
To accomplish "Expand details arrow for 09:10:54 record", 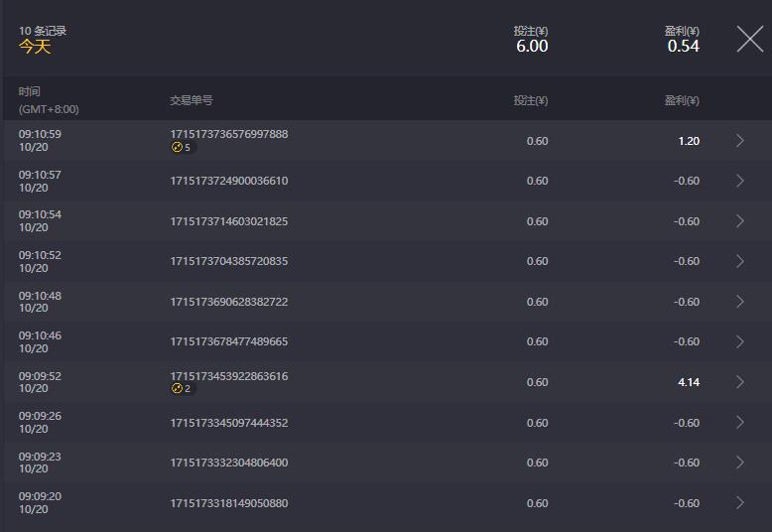I will click(740, 220).
